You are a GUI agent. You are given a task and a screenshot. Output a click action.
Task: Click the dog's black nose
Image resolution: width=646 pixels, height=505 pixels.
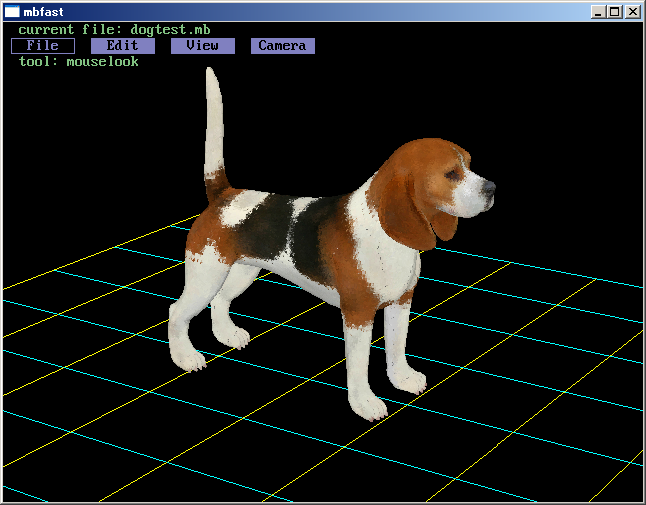[x=488, y=186]
